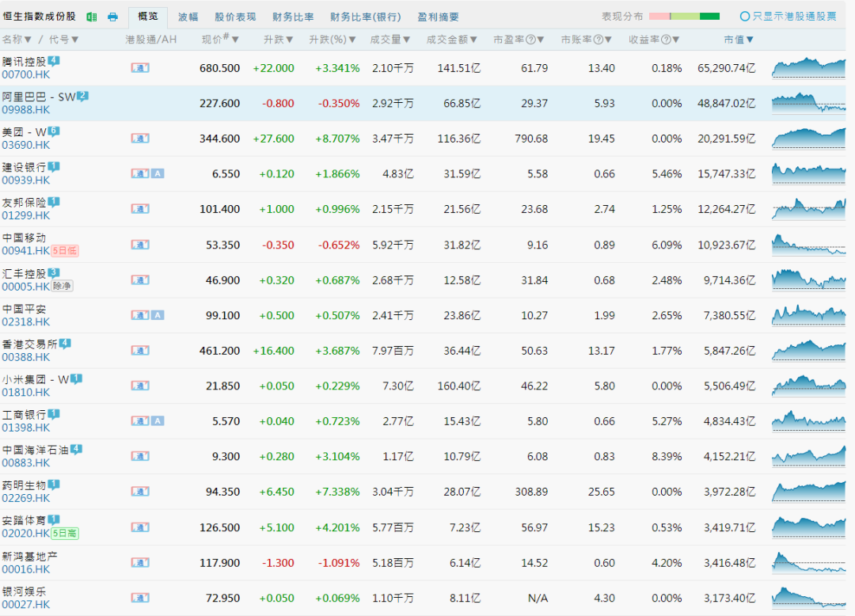The image size is (855, 616).
Task: Click the sort arrow of the 收益率 column
Action: click(675, 40)
